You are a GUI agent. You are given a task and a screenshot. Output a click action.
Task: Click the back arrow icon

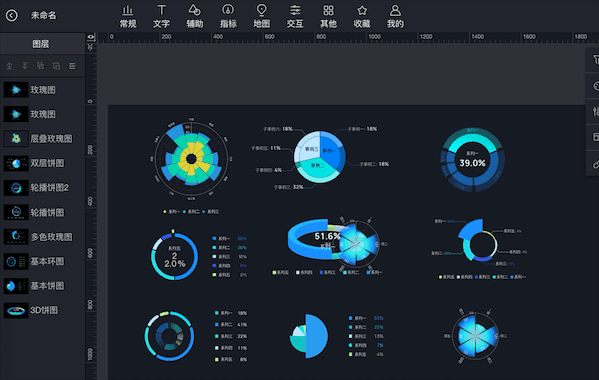tap(11, 15)
